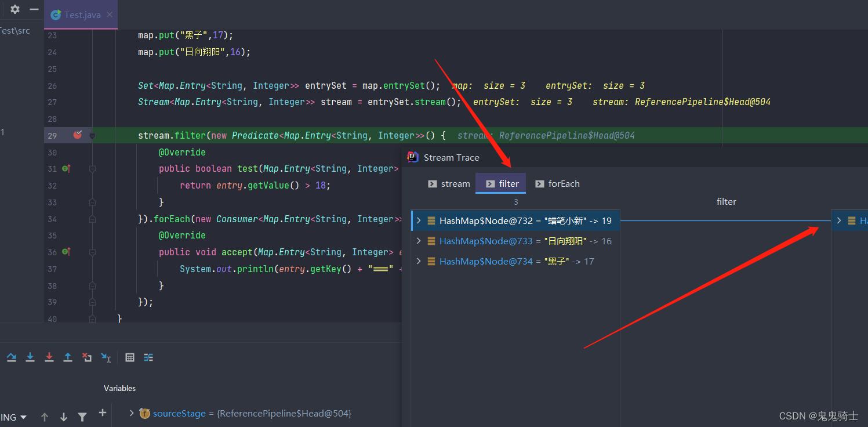
Task: Click the Step Out debug icon
Action: (68, 357)
